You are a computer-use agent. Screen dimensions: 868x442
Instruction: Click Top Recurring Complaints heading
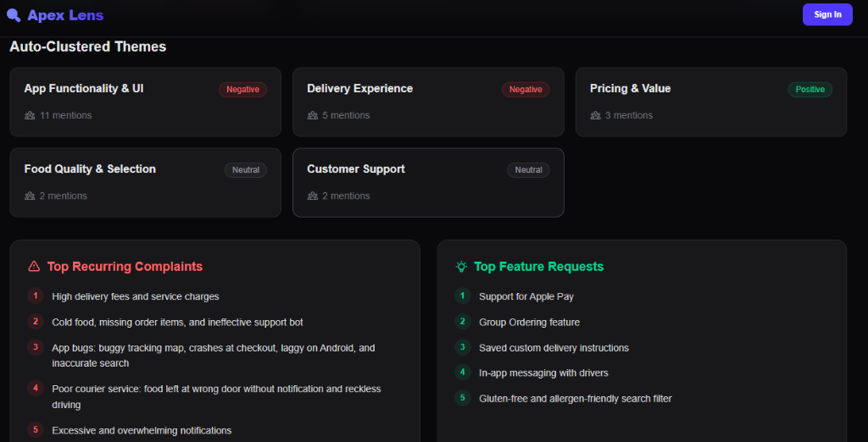[125, 267]
